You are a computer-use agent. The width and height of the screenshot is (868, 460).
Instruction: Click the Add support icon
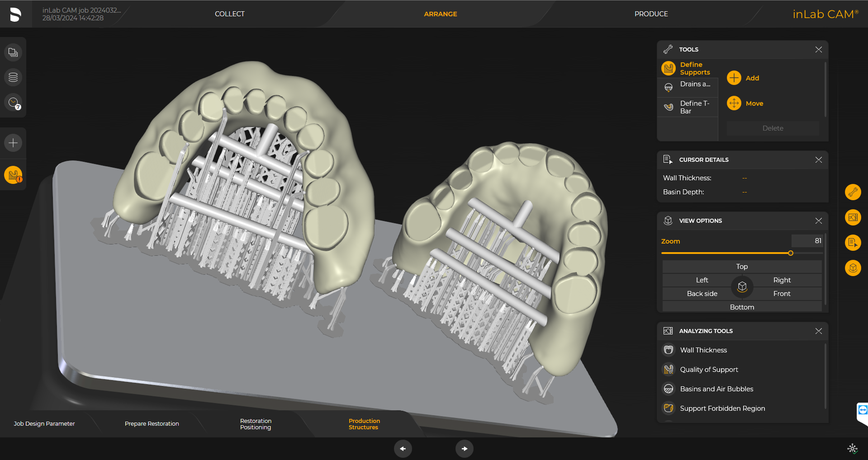pyautogui.click(x=734, y=78)
